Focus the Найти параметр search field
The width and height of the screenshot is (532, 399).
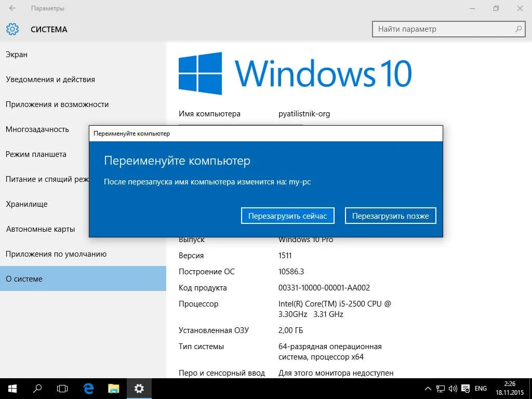pos(448,29)
